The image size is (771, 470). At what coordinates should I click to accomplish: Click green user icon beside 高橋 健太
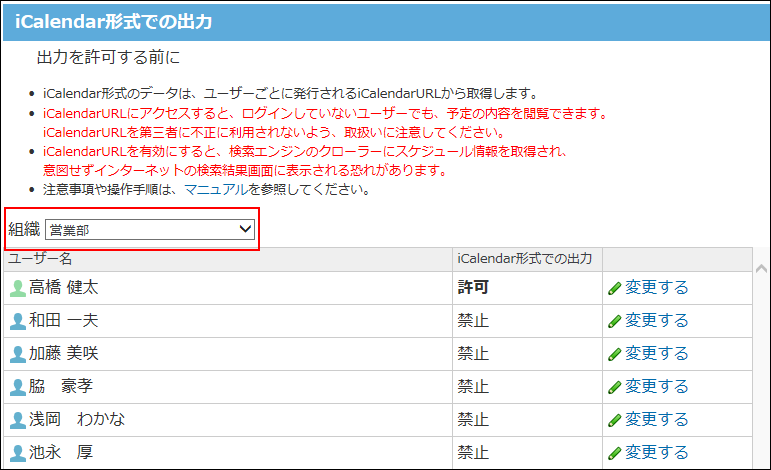18,289
